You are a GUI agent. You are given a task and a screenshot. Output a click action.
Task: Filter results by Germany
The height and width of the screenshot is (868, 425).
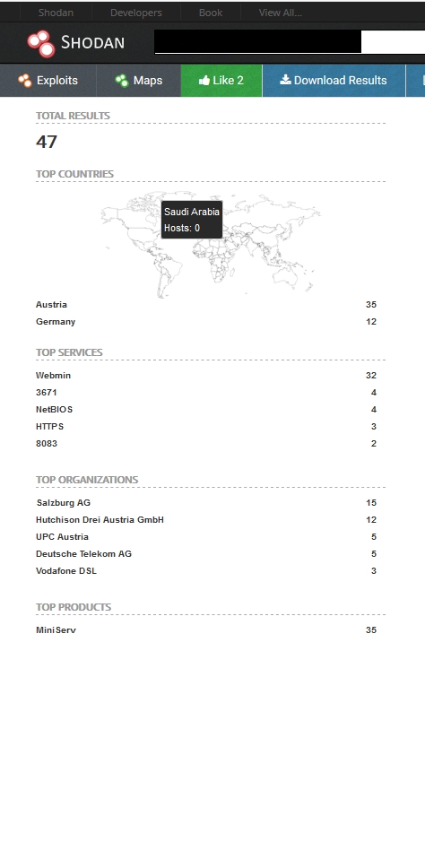[x=56, y=322]
